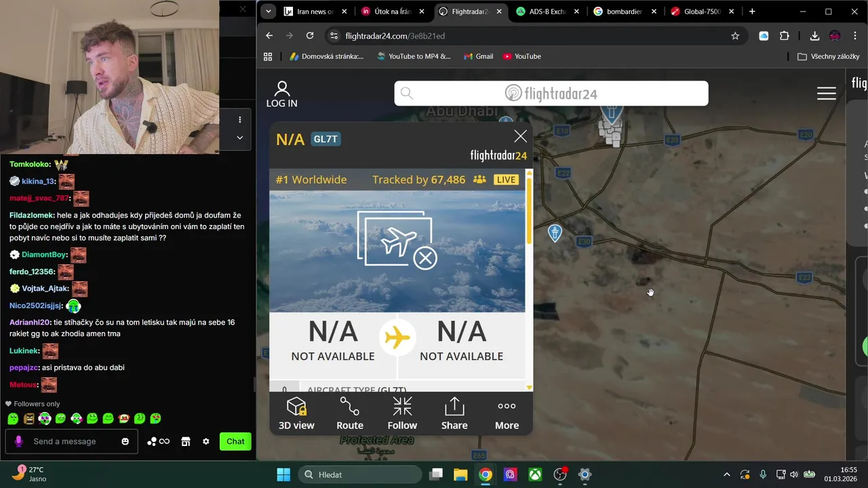
Task: View site information icon in address bar
Action: 333,36
